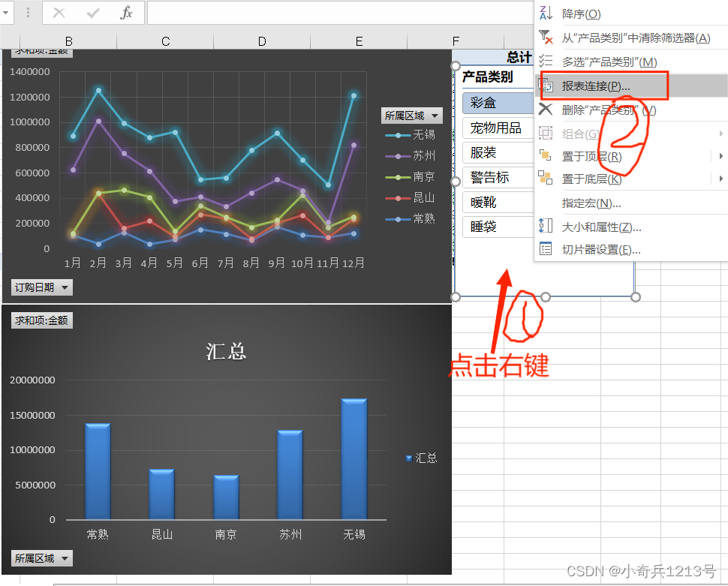728x586 pixels.
Task: Click the bring to front icon
Action: 546,155
